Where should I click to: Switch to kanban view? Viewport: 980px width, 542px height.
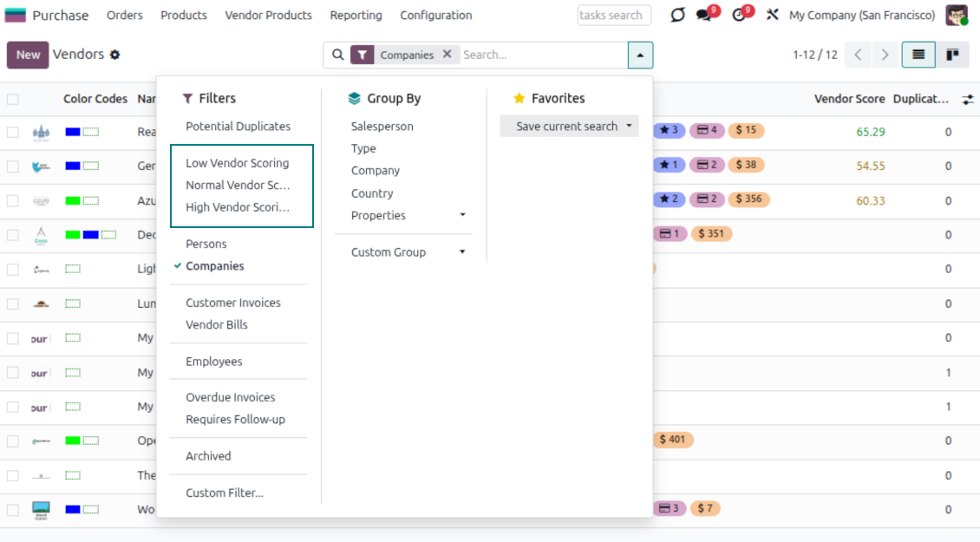[x=952, y=55]
